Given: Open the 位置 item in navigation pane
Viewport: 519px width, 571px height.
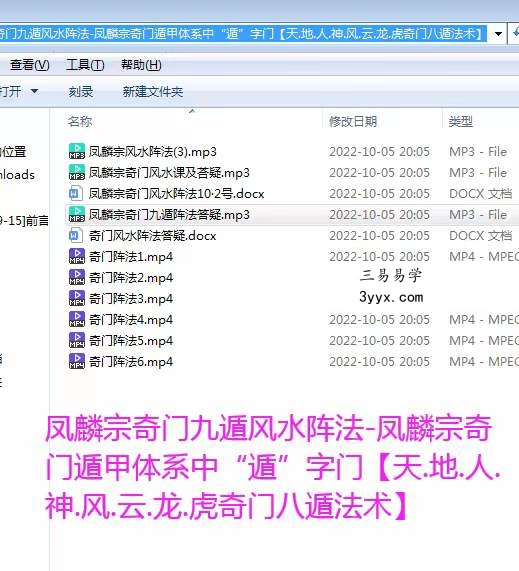Looking at the screenshot, I should [x=13, y=151].
